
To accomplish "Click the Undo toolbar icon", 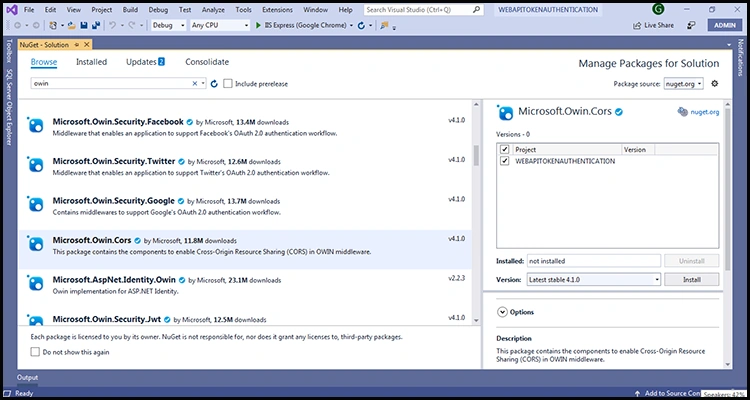I will coord(112,25).
